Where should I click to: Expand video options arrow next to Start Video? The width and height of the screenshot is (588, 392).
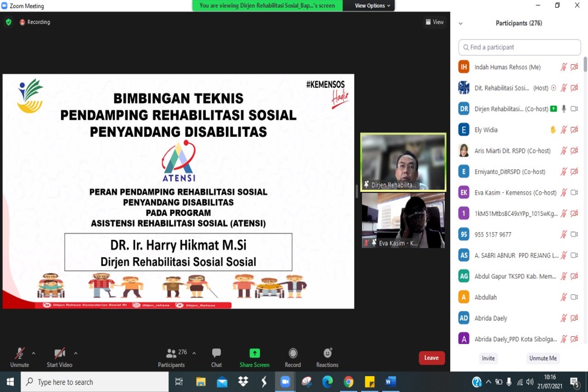click(76, 353)
